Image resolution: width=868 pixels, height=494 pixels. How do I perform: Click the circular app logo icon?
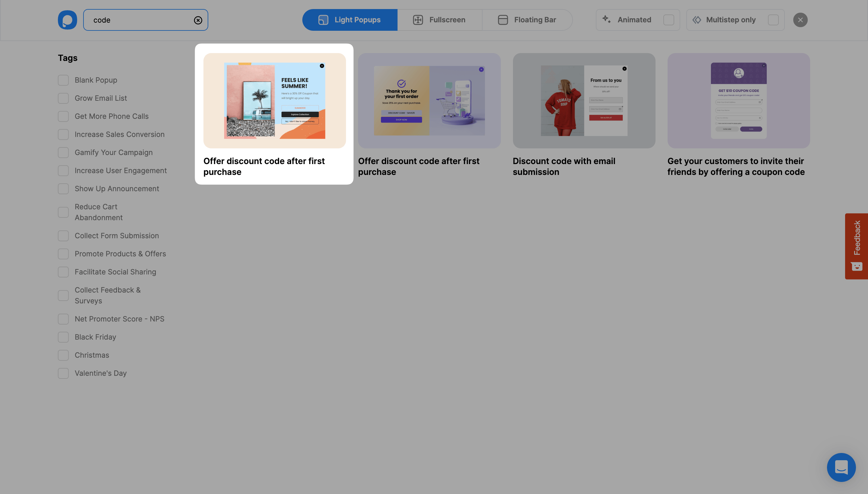(x=68, y=20)
